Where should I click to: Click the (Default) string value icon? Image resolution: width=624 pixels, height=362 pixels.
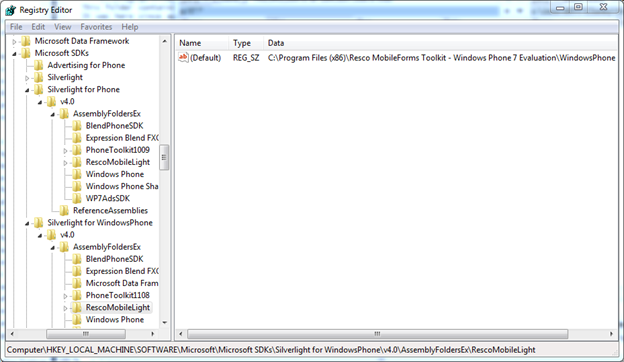[x=183, y=58]
